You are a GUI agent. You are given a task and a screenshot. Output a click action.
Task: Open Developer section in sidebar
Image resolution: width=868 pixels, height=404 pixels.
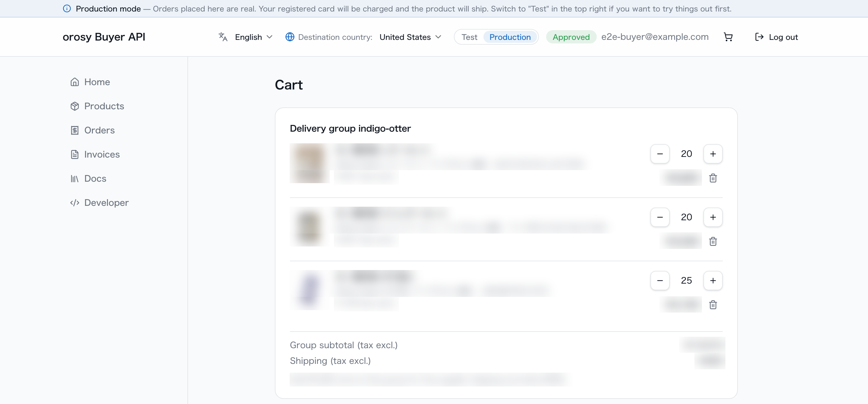(99, 202)
